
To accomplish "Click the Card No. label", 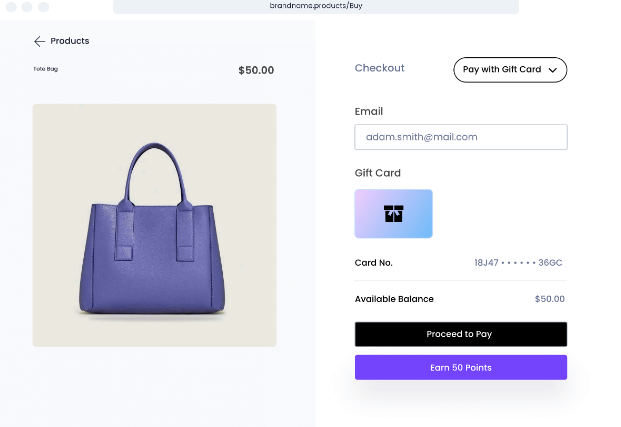I will pyautogui.click(x=373, y=263).
